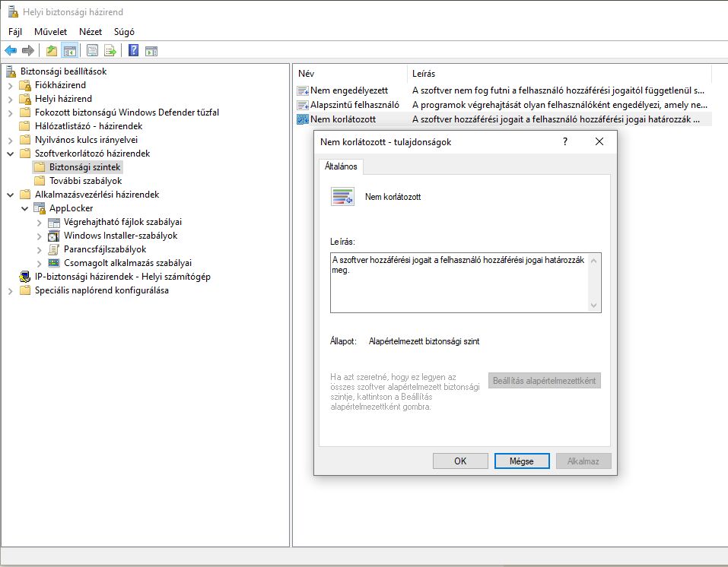Toggle the show/hide action pane icon
This screenshot has height=567, width=728.
[x=151, y=51]
